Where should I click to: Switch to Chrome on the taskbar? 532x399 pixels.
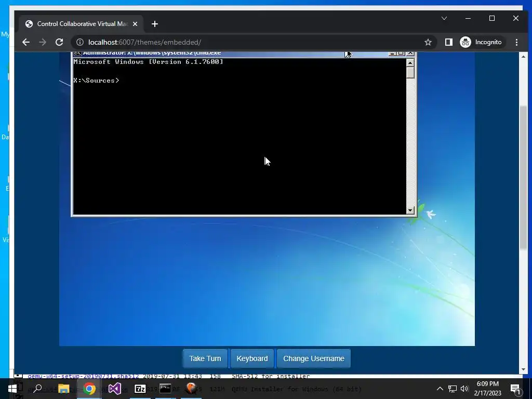[89, 389]
